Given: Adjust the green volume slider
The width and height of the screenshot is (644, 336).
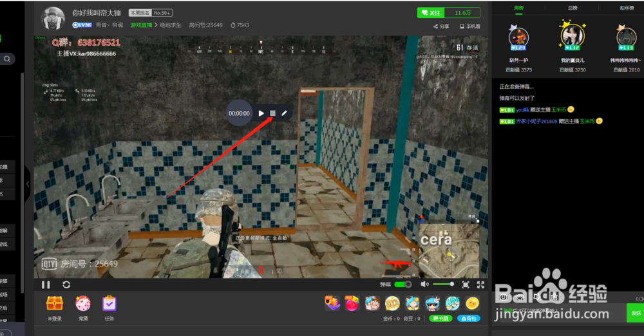Looking at the screenshot, I should coord(443,285).
